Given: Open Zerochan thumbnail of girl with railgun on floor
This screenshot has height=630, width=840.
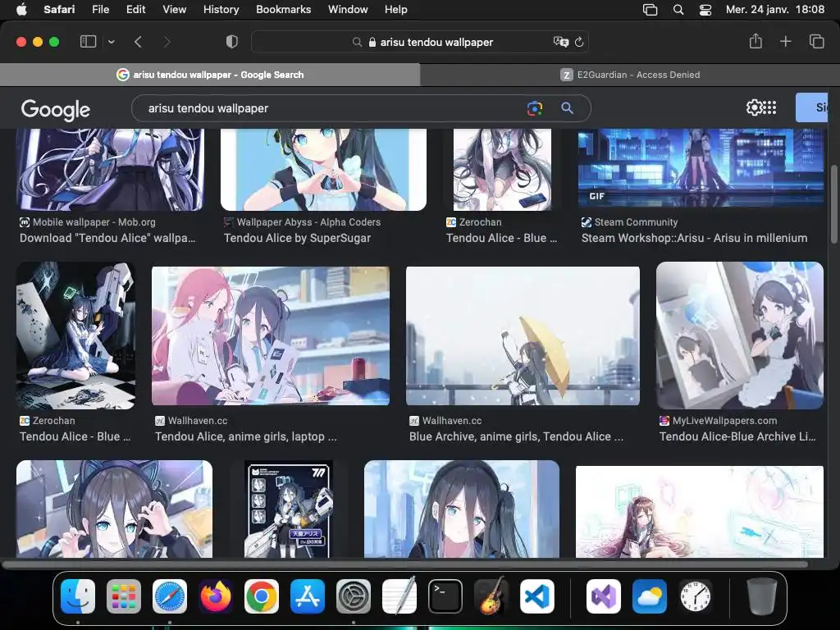Looking at the screenshot, I should [x=75, y=336].
